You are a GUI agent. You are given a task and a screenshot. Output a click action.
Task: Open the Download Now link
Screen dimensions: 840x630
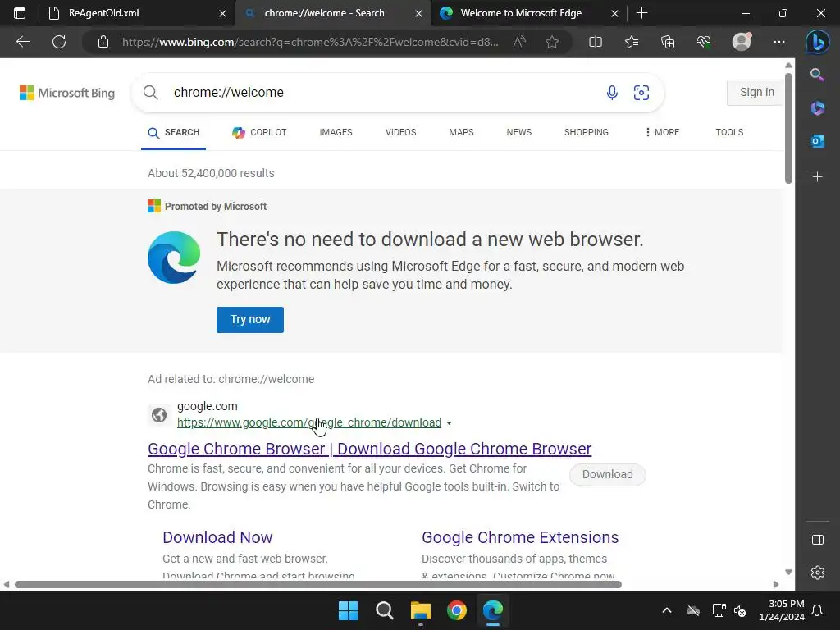(x=217, y=537)
